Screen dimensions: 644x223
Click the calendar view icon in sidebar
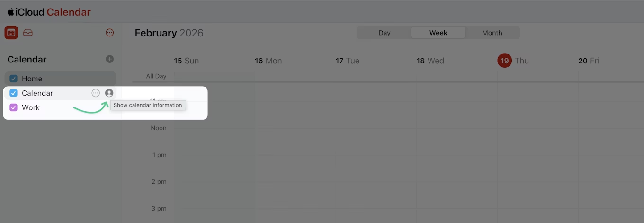point(11,33)
